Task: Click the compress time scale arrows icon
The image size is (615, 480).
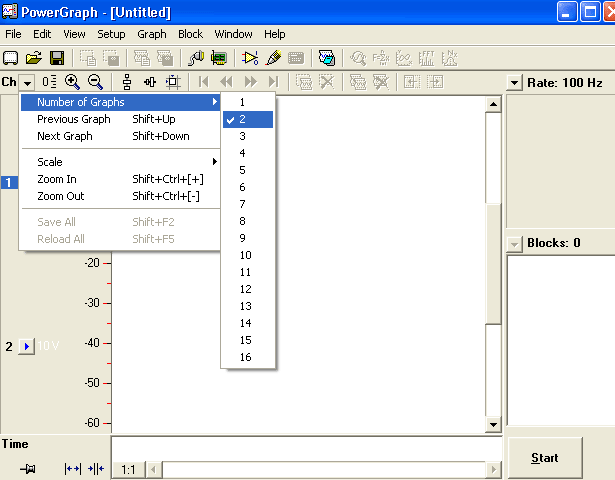Action: [x=96, y=469]
